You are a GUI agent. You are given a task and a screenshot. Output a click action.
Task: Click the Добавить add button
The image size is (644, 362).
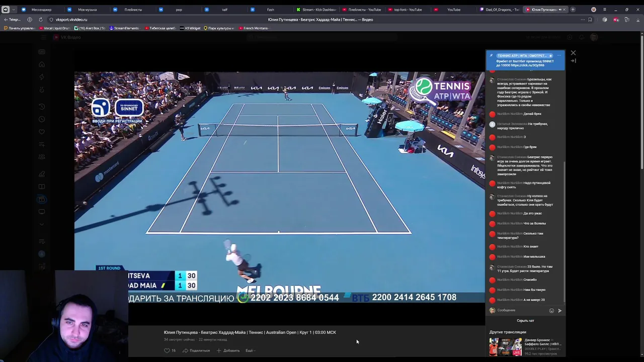pos(228,350)
